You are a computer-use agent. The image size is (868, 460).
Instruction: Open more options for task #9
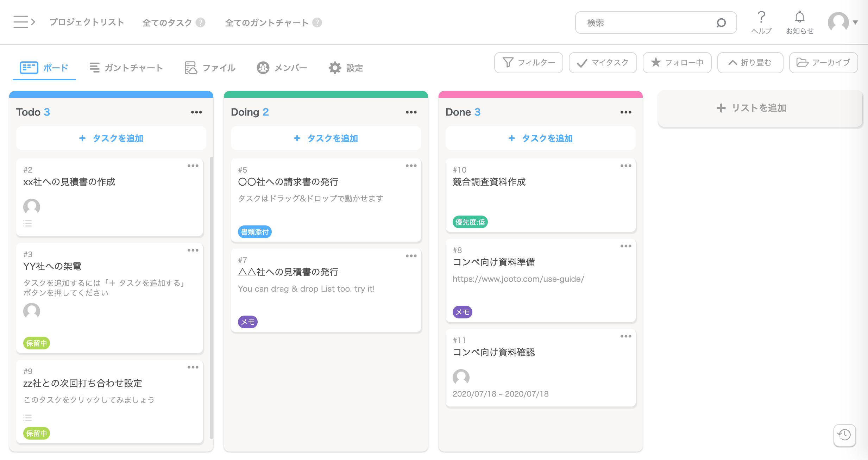coord(193,367)
